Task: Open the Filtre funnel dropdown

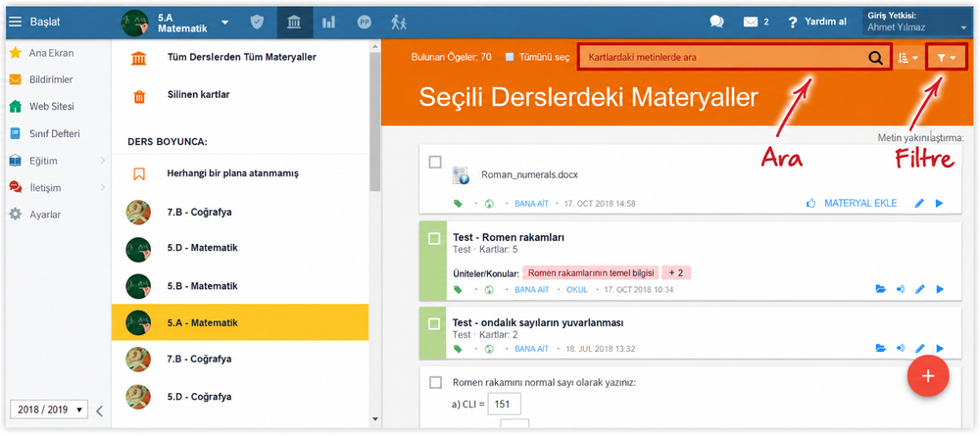Action: 947,58
